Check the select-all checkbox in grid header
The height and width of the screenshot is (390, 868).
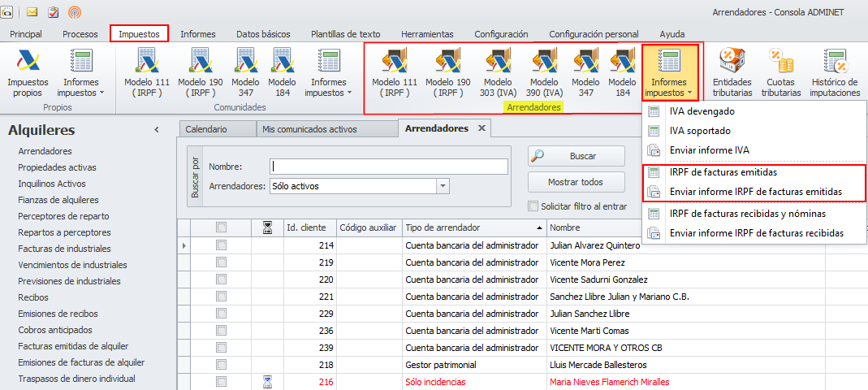coord(221,227)
